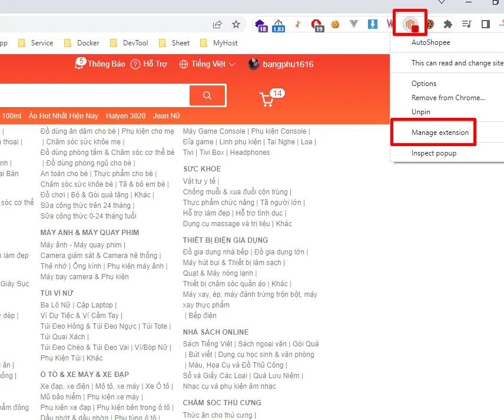
Task: Open Shopee notifications bell icon
Action: [x=79, y=64]
